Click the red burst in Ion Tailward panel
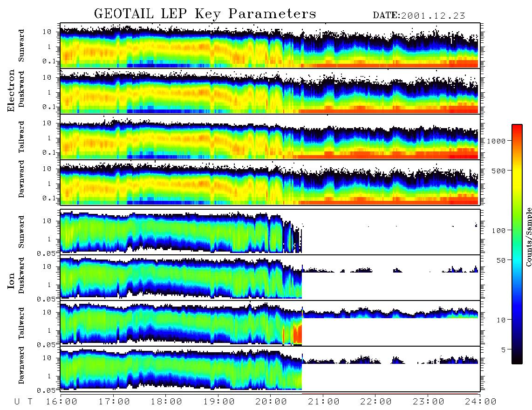 point(297,334)
